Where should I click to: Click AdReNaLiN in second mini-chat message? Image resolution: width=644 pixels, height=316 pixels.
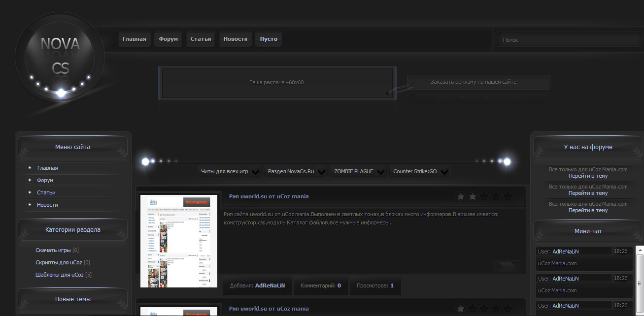click(x=566, y=278)
